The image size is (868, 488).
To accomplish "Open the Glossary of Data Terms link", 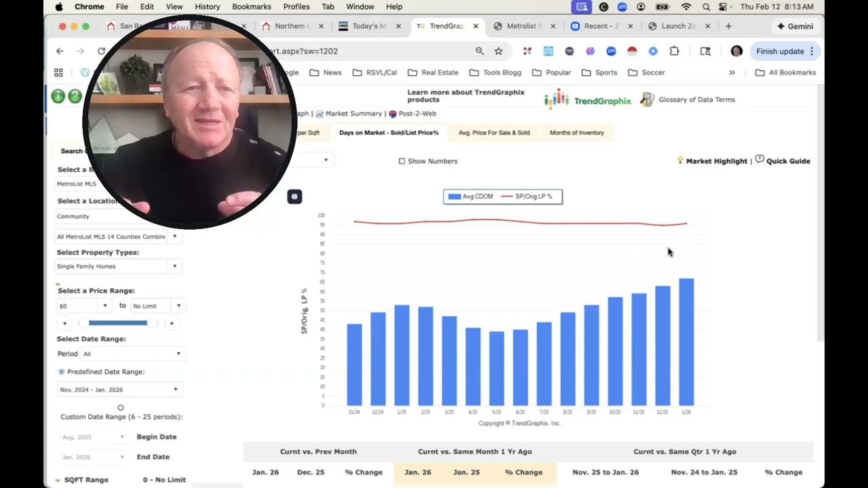I will click(x=696, y=100).
